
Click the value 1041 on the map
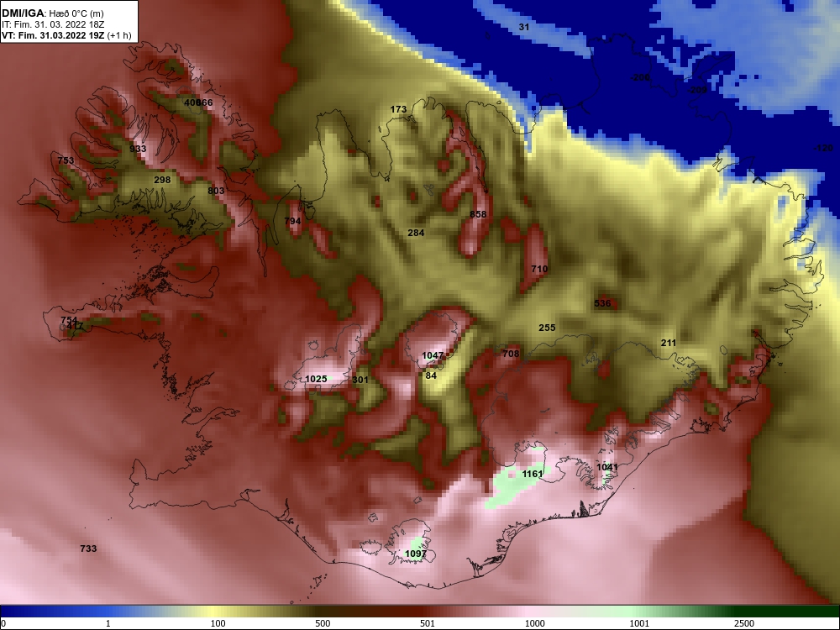(607, 467)
